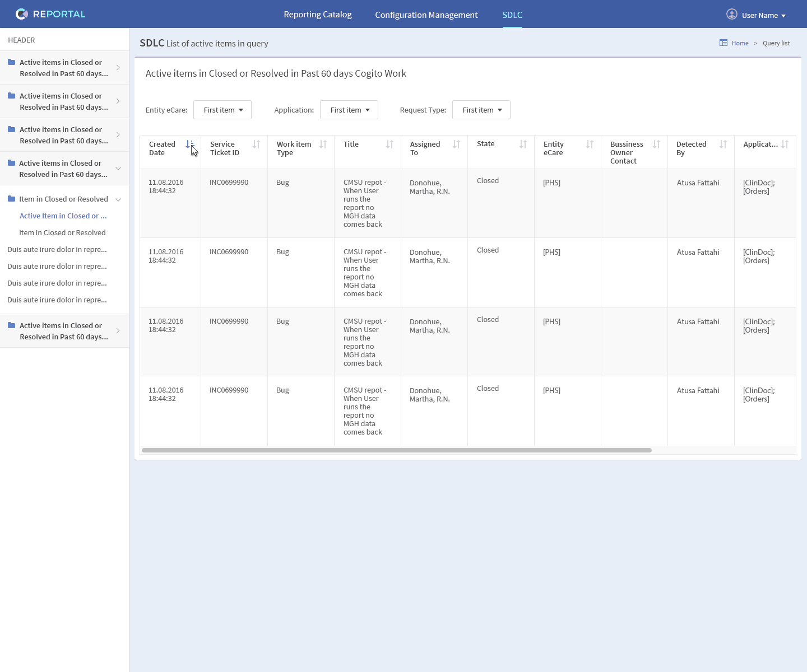Click folder icon of first sidebar item
Screen dimensions: 807x672
point(11,62)
